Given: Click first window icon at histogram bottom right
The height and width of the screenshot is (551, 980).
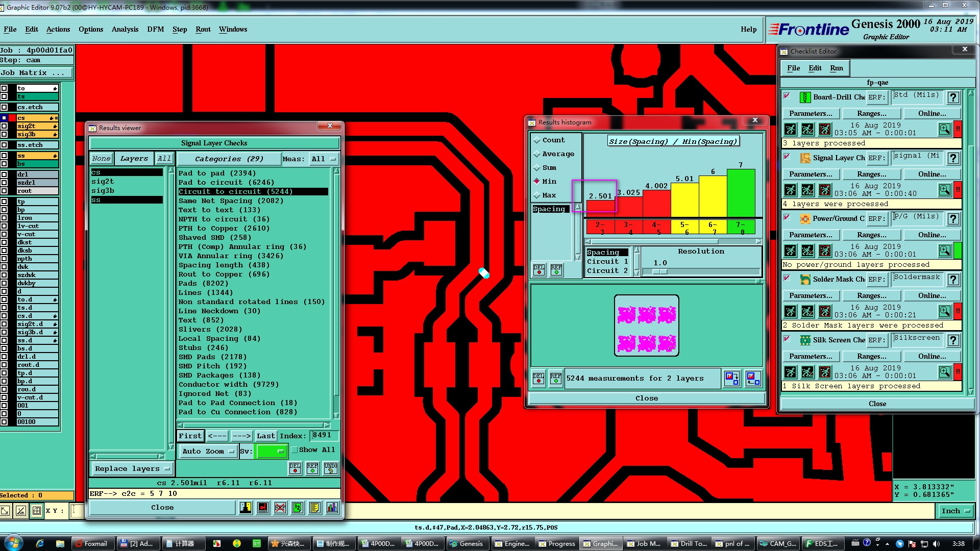Looking at the screenshot, I should [732, 378].
